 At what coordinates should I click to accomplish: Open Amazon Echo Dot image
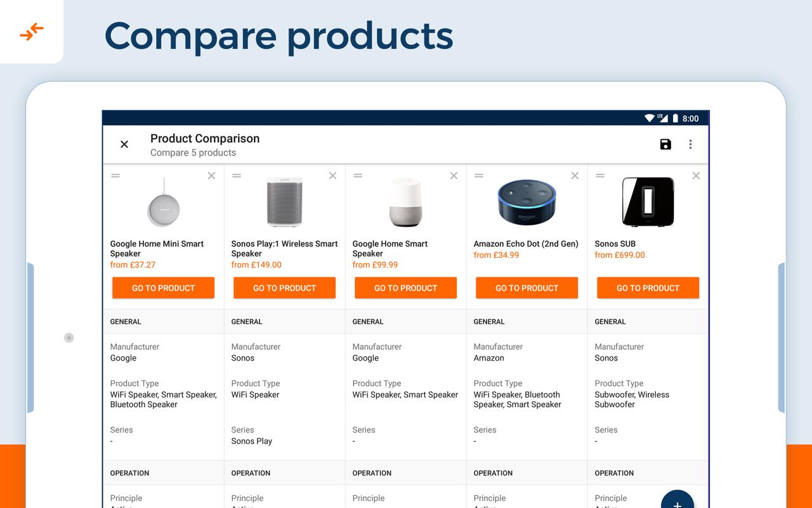point(527,202)
